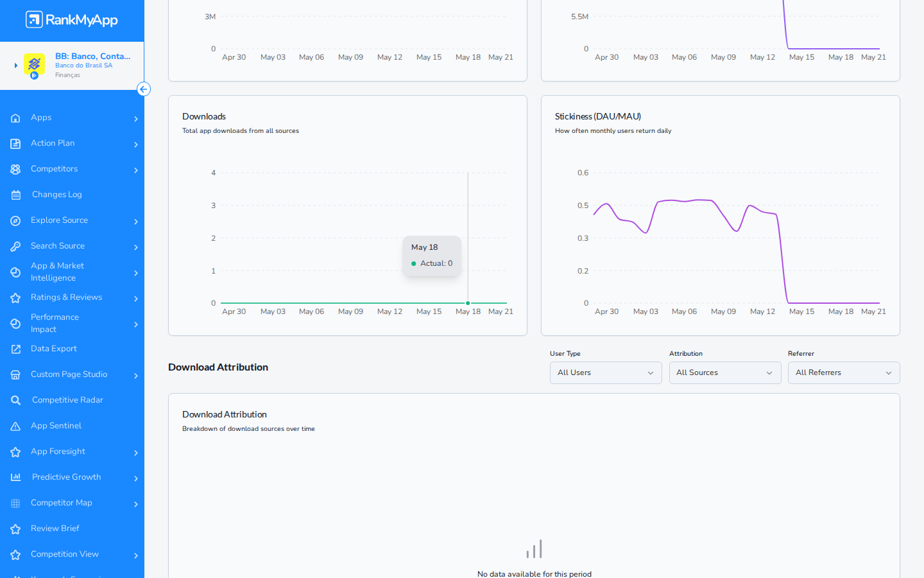
Task: Click the 'Actual: 0' tooltip value
Action: click(x=436, y=263)
